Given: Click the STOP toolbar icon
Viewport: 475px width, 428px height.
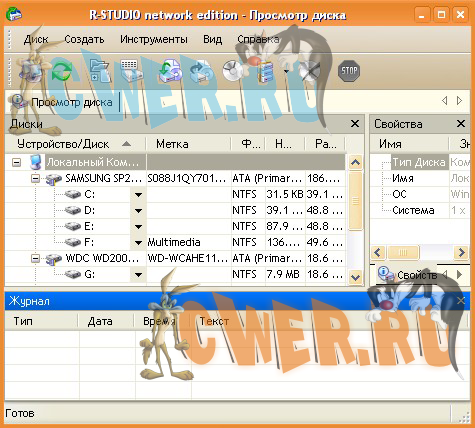Looking at the screenshot, I should pyautogui.click(x=349, y=71).
